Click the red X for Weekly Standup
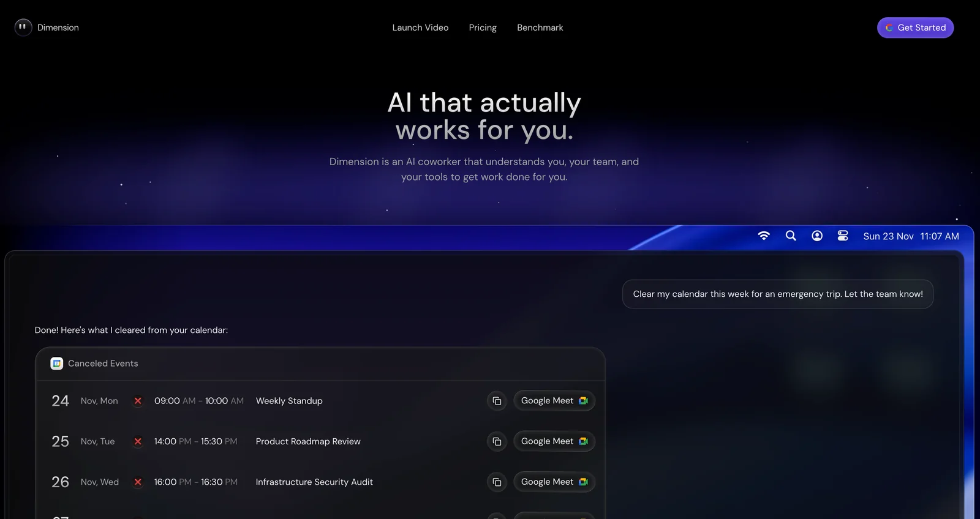980x519 pixels. coord(138,401)
